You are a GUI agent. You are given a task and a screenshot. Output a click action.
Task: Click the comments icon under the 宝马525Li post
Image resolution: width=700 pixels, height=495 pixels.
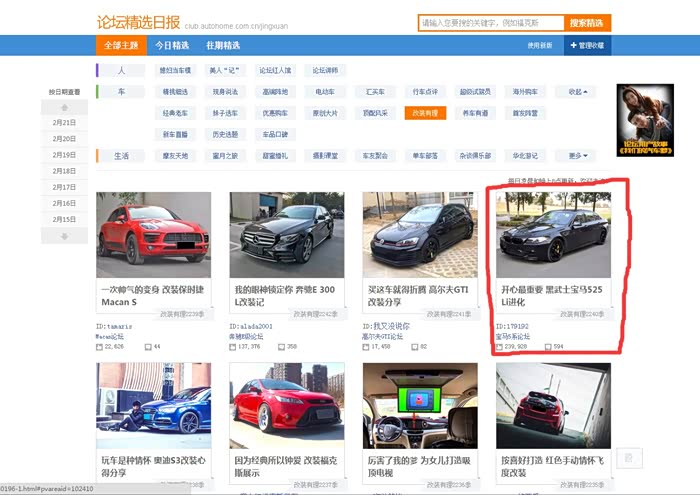coord(548,347)
